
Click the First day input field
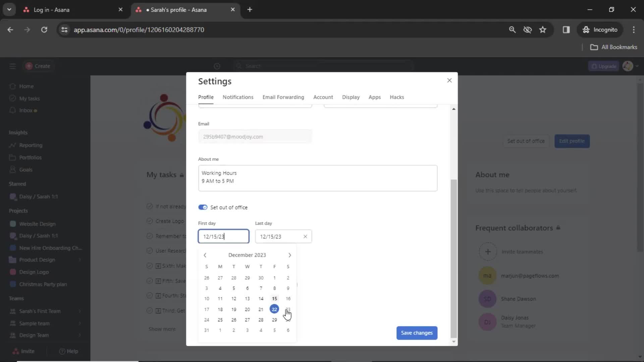[223, 236]
